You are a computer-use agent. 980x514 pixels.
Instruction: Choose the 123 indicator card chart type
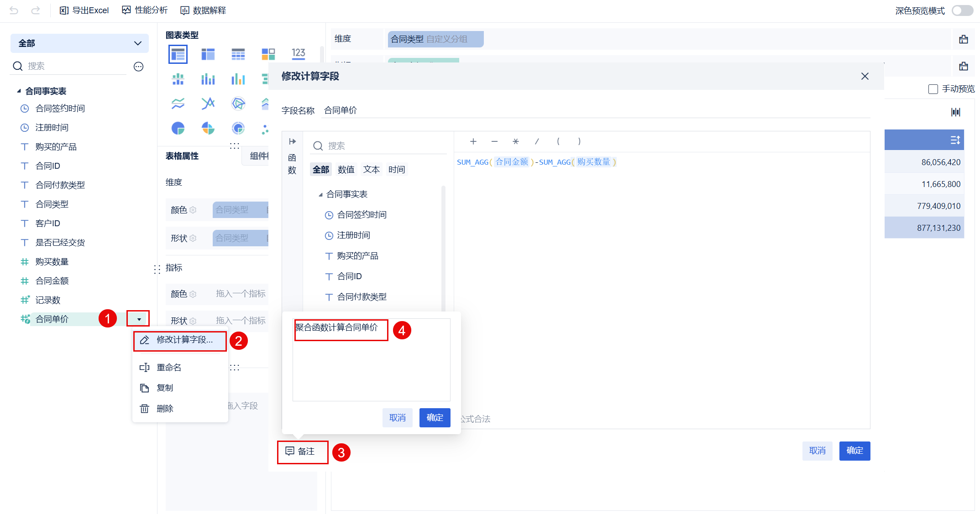coord(299,54)
